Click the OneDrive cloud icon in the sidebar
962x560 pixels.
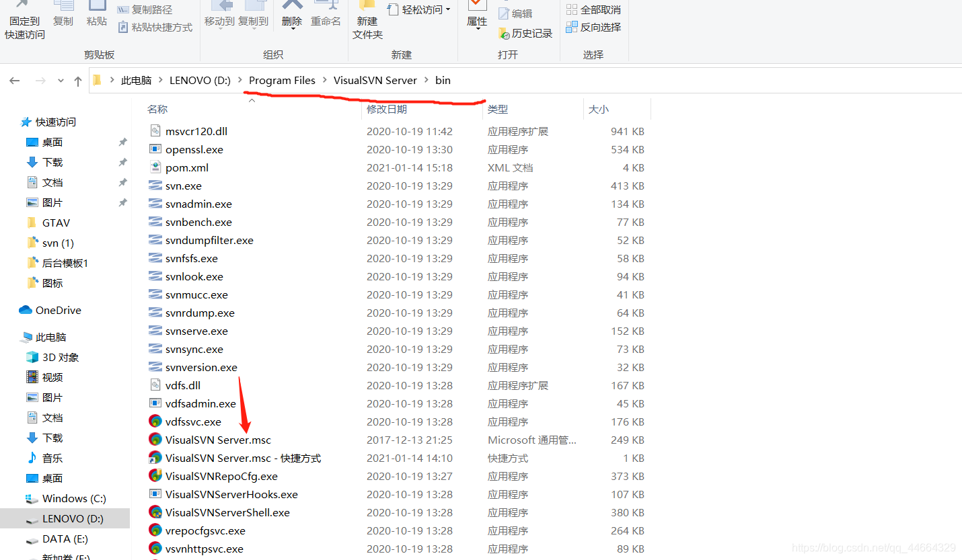[26, 310]
